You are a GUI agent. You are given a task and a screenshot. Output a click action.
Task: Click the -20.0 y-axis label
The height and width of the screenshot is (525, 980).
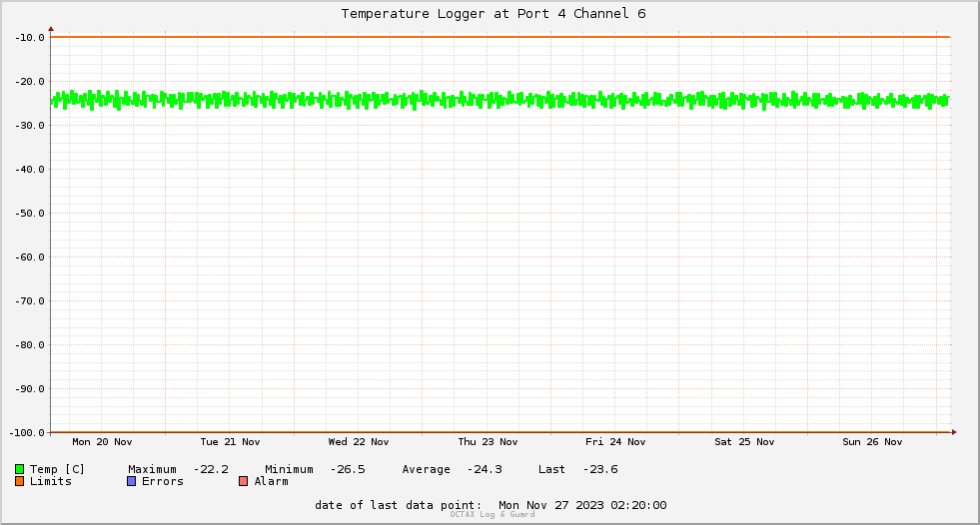click(29, 81)
